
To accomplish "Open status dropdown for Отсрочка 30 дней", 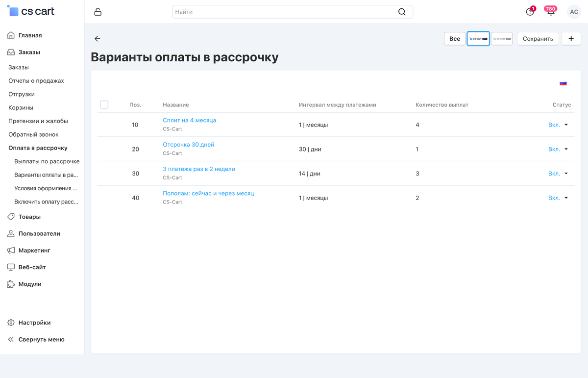I will [558, 149].
